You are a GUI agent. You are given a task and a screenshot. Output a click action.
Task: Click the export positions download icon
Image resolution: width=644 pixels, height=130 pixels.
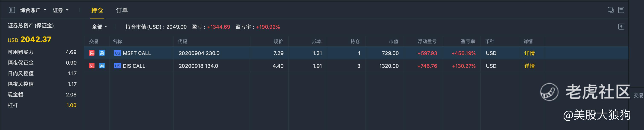pos(621,27)
